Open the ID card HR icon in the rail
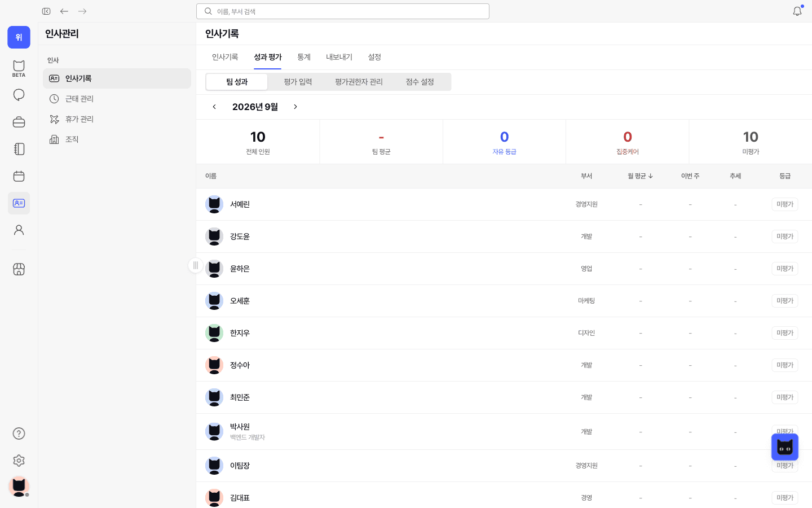The height and width of the screenshot is (508, 812). [19, 203]
